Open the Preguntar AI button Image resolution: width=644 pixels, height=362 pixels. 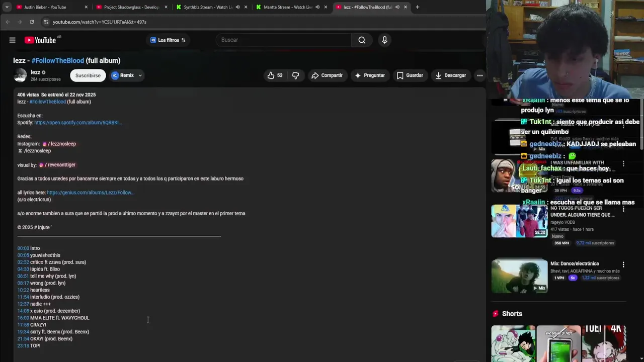(370, 75)
